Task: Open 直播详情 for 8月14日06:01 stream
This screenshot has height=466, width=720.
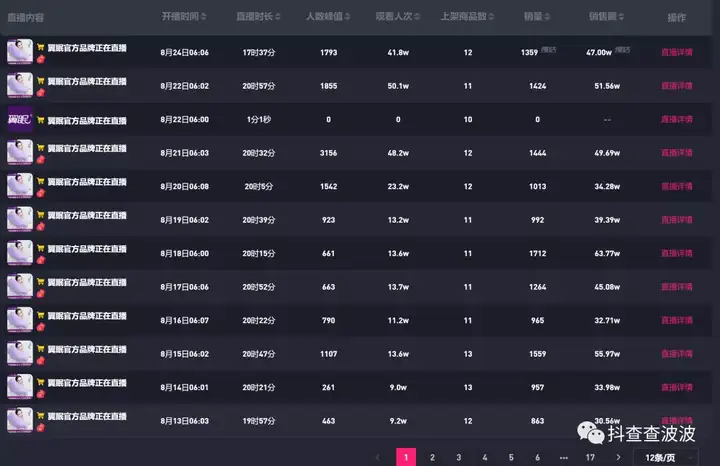Action: 677,387
